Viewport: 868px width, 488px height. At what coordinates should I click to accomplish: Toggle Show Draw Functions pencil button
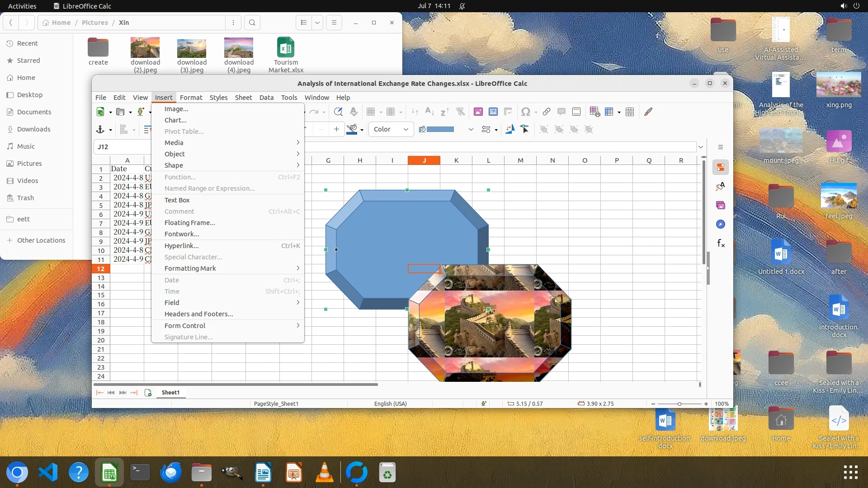(x=648, y=112)
